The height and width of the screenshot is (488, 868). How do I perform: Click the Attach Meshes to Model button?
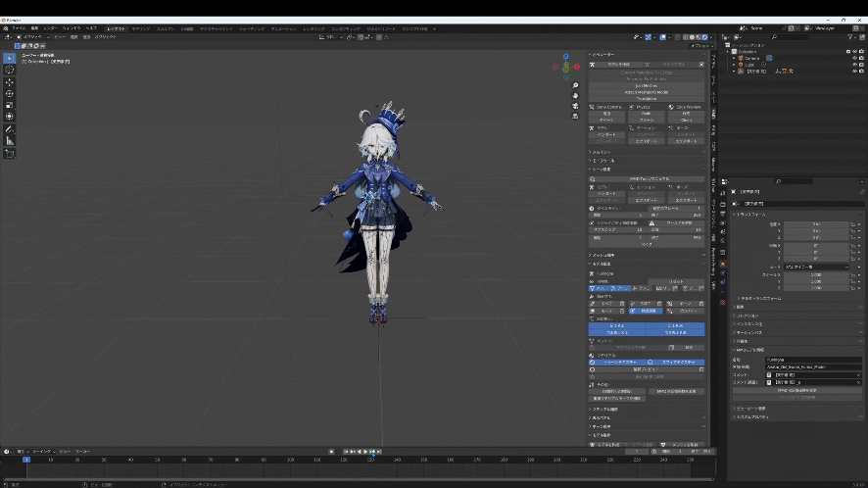[647, 92]
